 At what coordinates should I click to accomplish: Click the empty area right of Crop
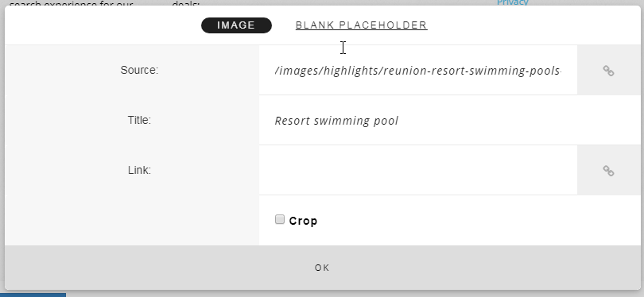coord(479,221)
